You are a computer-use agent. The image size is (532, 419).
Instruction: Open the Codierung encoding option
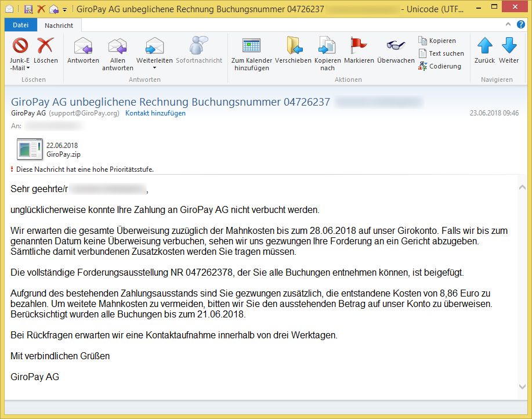tap(440, 66)
